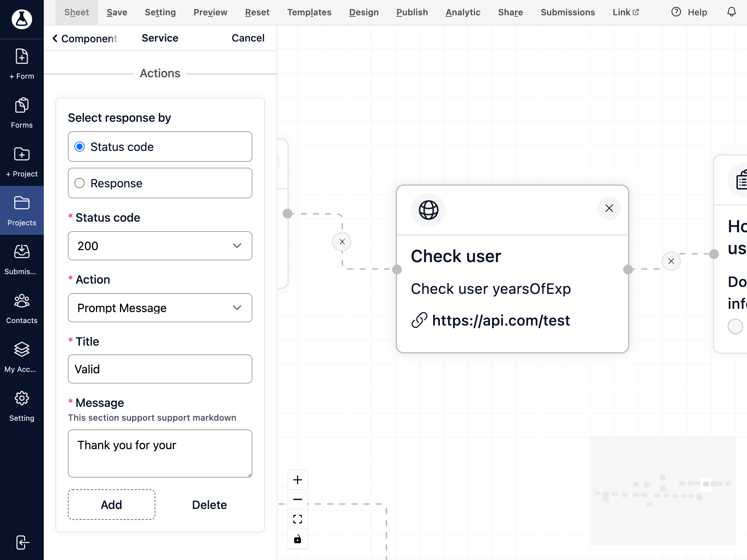Open My Account in the sidebar
747x560 pixels.
coord(22,357)
